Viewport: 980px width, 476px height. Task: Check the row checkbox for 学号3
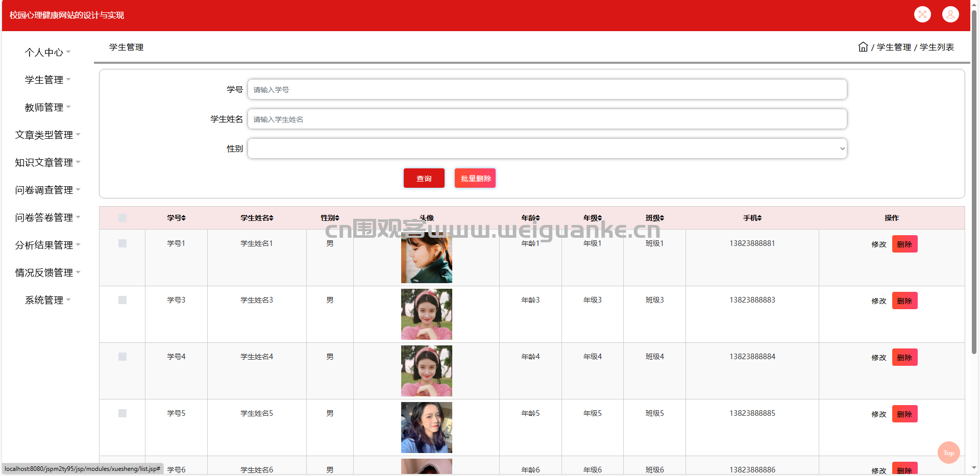click(x=122, y=300)
